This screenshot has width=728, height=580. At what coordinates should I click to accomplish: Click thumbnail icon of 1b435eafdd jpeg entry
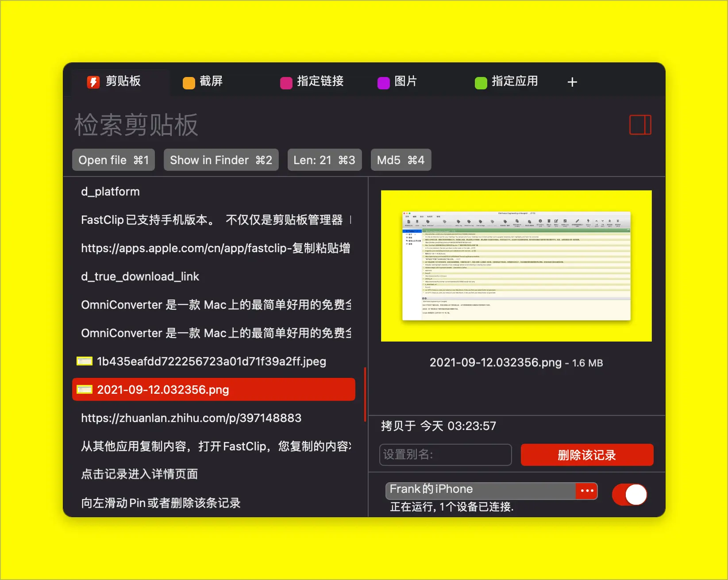tap(85, 361)
